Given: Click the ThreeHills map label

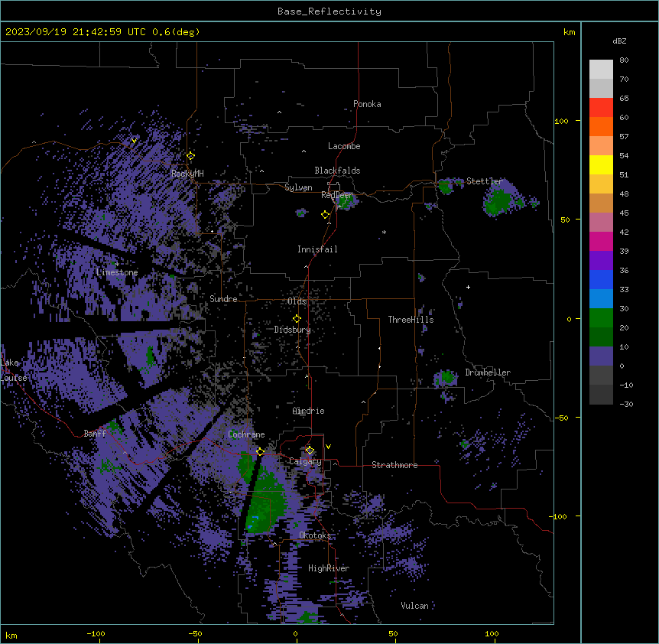Looking at the screenshot, I should (411, 320).
